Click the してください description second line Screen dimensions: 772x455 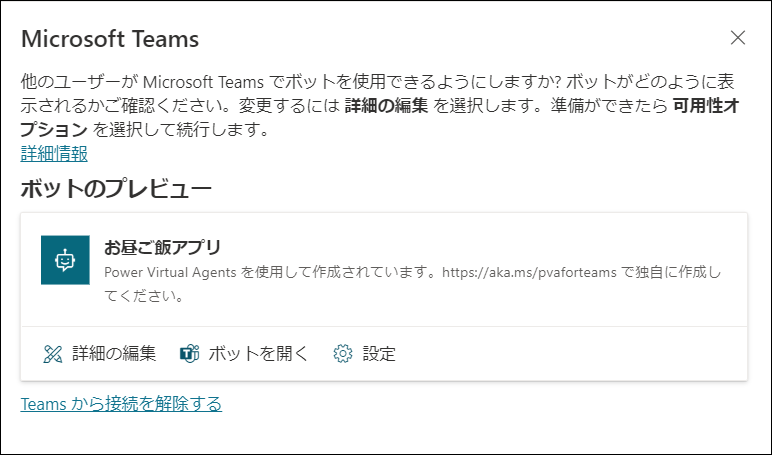pos(144,296)
